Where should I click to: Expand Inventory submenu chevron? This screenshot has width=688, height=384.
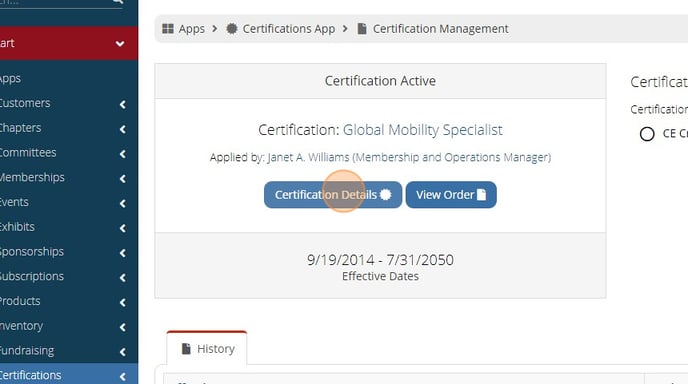click(122, 327)
